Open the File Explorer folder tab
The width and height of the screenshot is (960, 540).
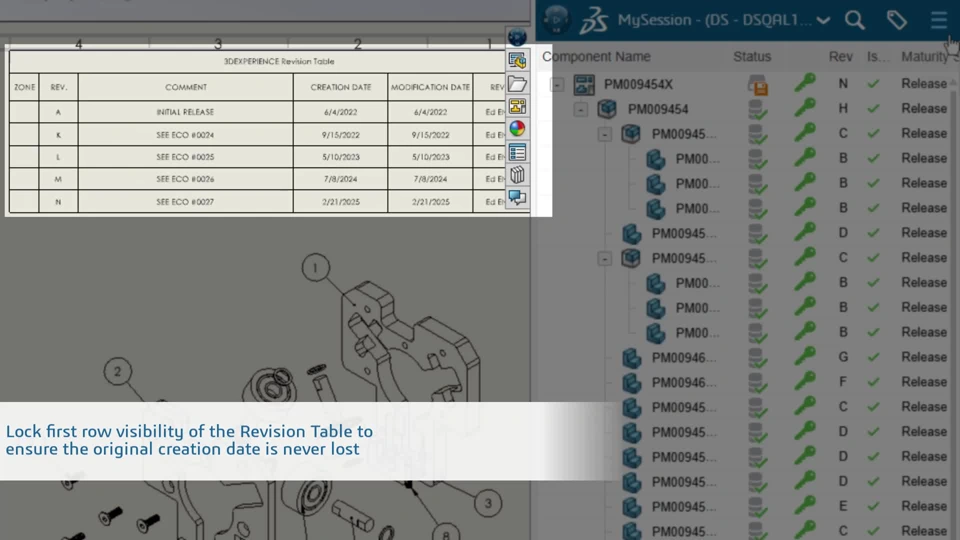click(x=517, y=83)
